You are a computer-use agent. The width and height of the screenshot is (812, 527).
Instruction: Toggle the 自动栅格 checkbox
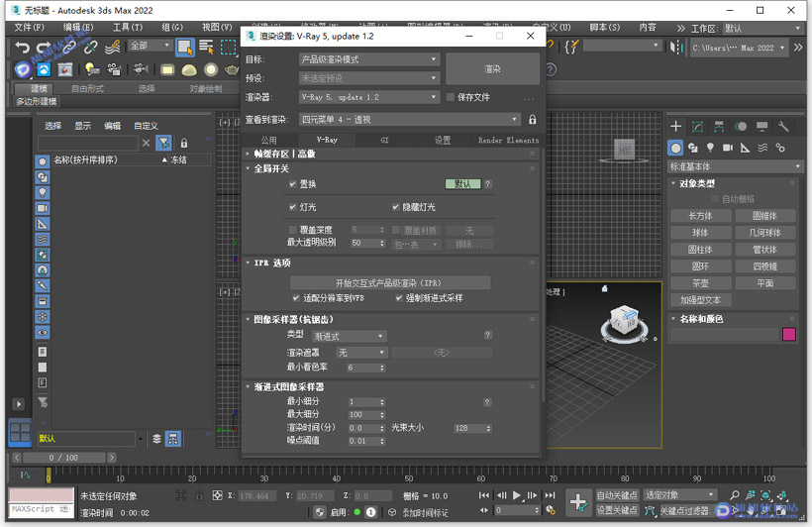(x=715, y=199)
